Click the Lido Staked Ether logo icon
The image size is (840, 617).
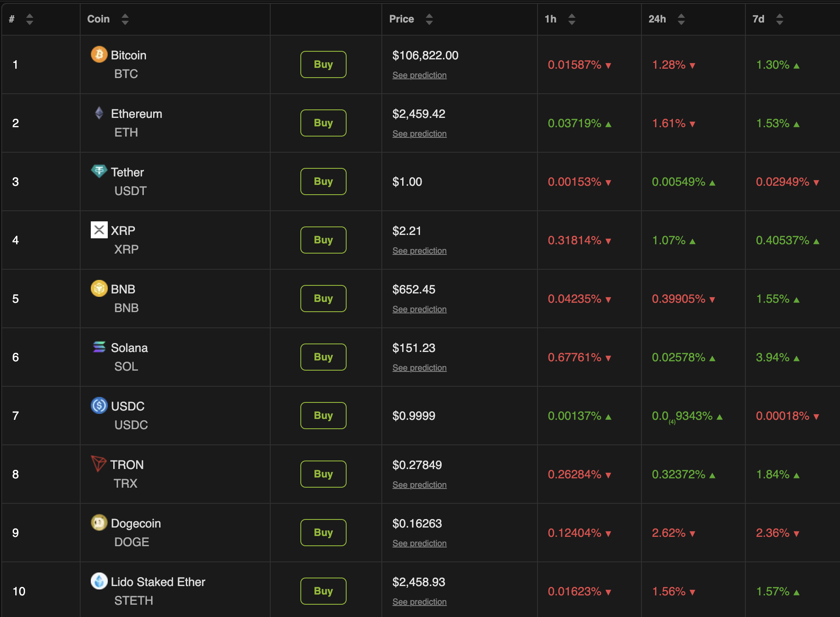pyautogui.click(x=99, y=581)
